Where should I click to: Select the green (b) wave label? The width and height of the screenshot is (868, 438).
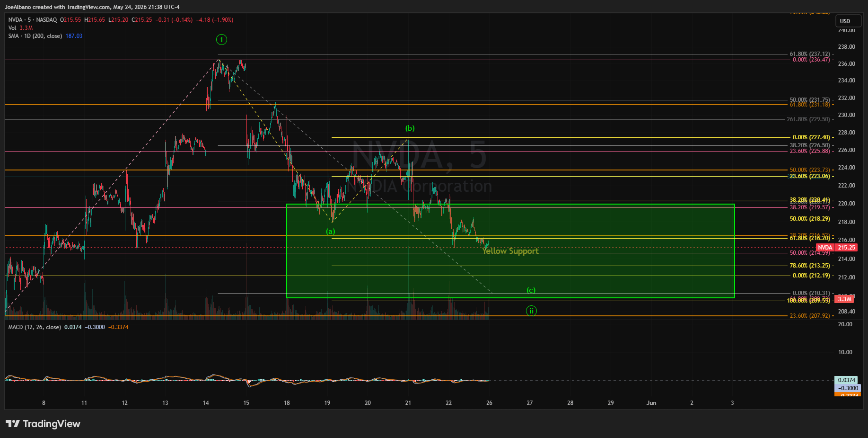pos(410,128)
